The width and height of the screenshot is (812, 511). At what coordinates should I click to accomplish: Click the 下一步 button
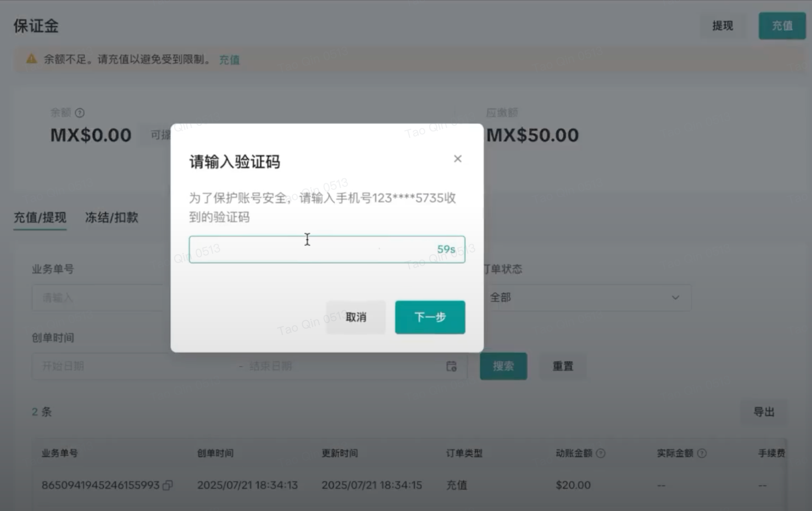click(430, 317)
